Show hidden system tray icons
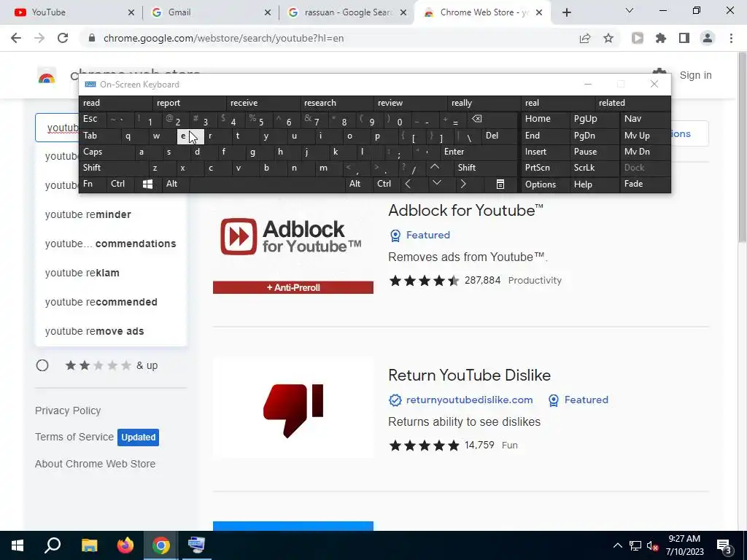 617,545
